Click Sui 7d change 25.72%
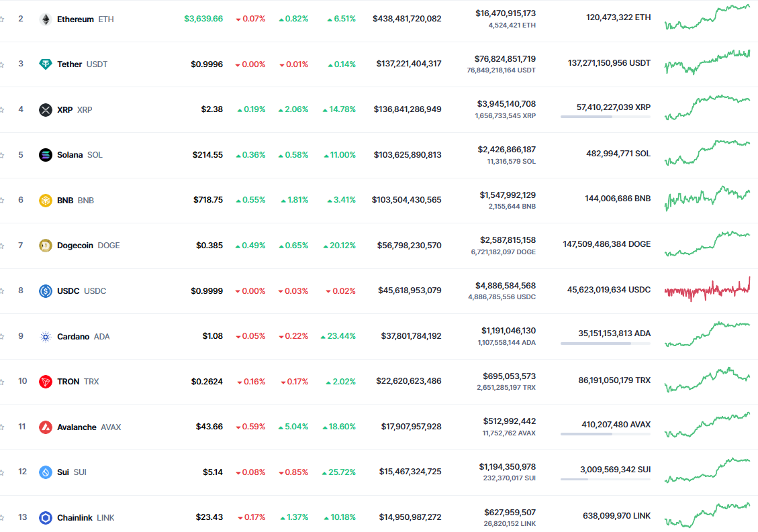This screenshot has height=532, width=758. pos(339,472)
